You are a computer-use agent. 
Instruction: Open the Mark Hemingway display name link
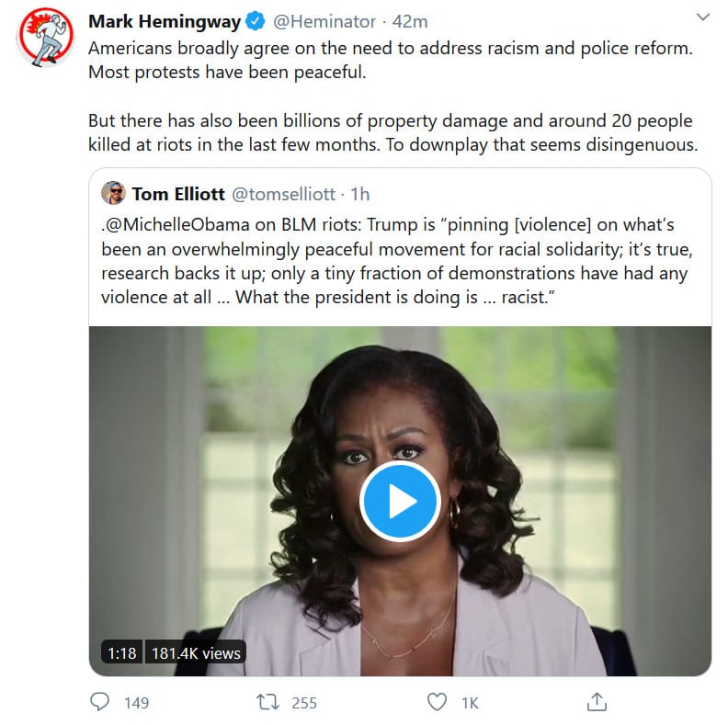(x=165, y=21)
